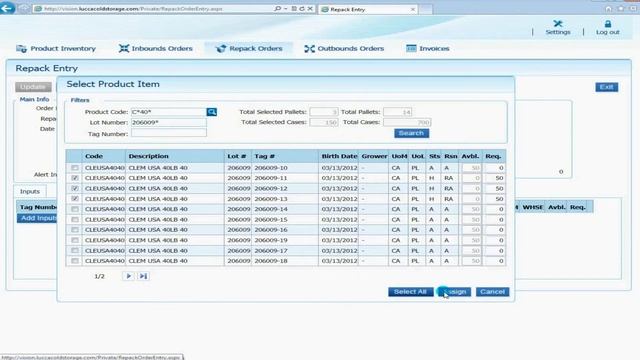Click the browser back arrow button
640x360 pixels.
(x=7, y=8)
